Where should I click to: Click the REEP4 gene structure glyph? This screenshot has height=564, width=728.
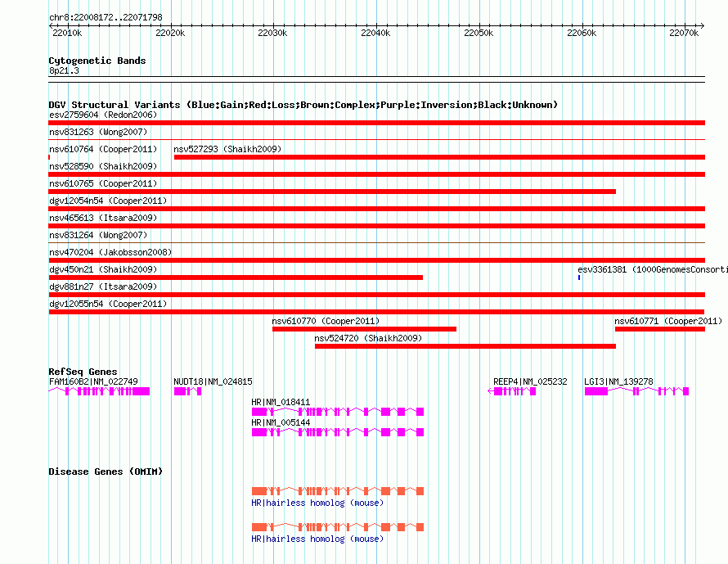click(x=511, y=391)
